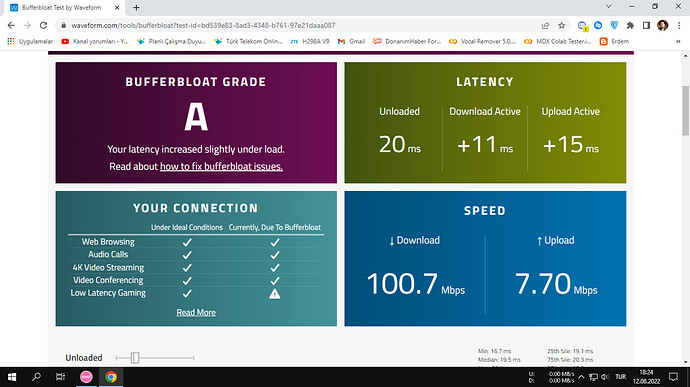The height and width of the screenshot is (387, 690).
Task: Open the how to fix bufferbloat issues link
Action: [221, 166]
